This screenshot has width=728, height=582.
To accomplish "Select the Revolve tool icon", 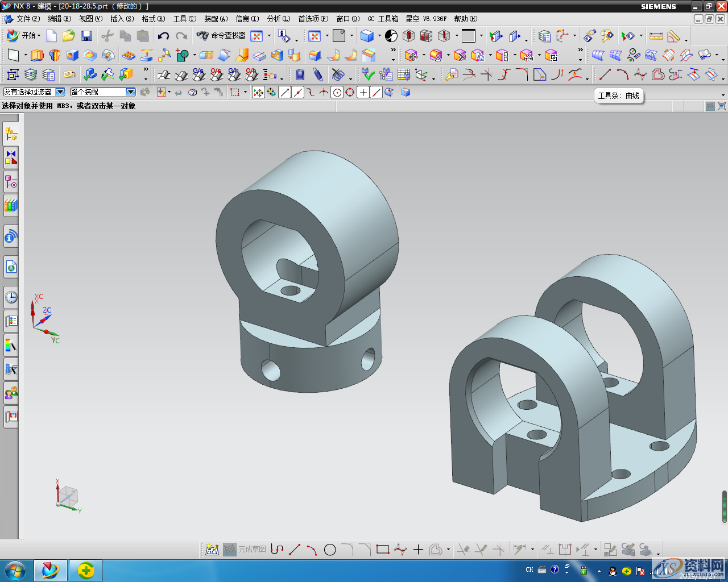I will click(55, 55).
